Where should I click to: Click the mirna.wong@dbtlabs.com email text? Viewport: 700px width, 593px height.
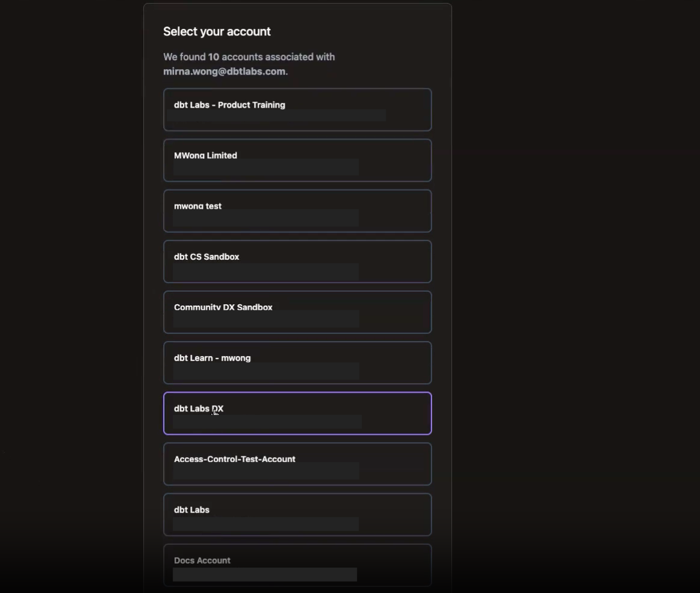pos(224,72)
